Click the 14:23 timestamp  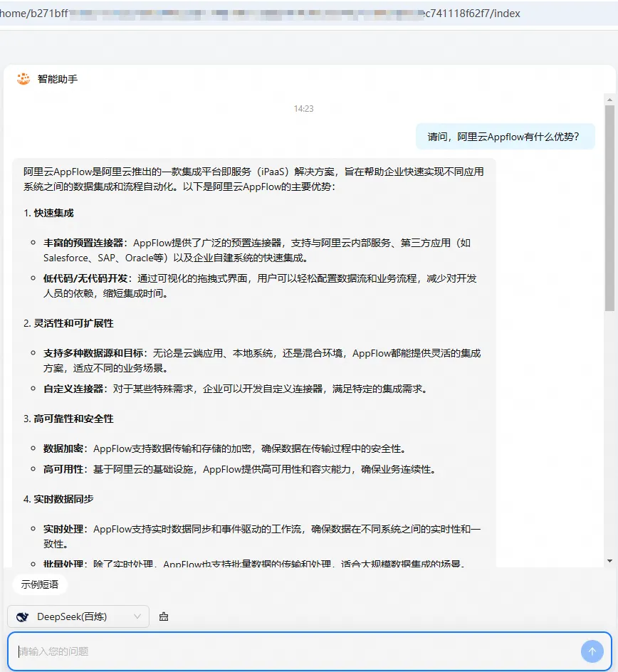303,109
